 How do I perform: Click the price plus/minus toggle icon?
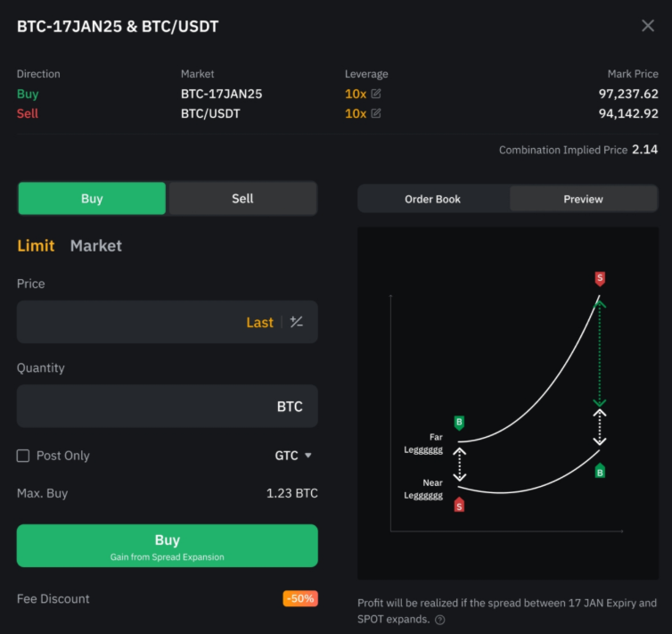(x=297, y=322)
